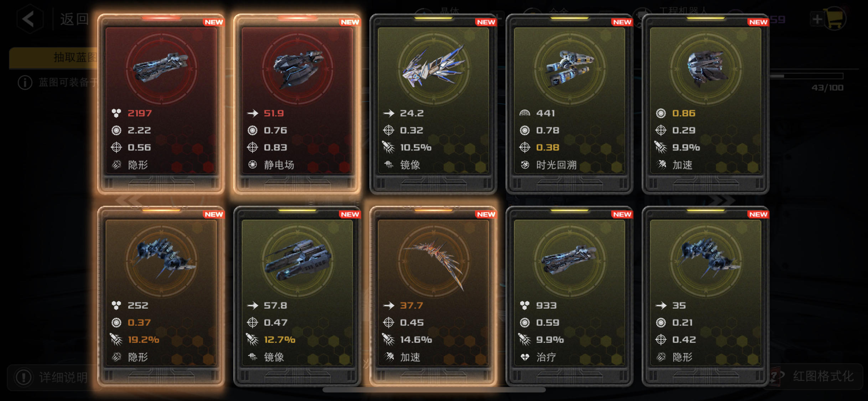Image resolution: width=868 pixels, height=401 pixels.
Task: Click the left double-chevron arrow
Action: pos(128,200)
